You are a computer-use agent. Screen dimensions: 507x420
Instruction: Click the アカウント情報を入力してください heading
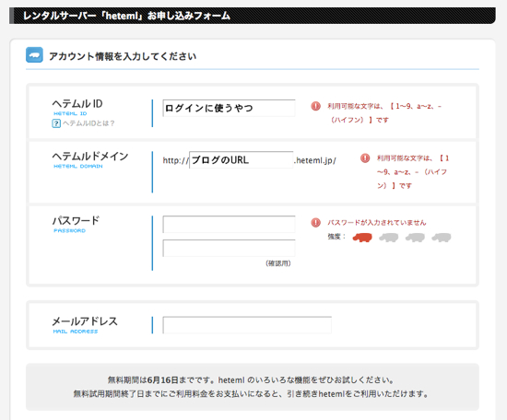coord(123,56)
